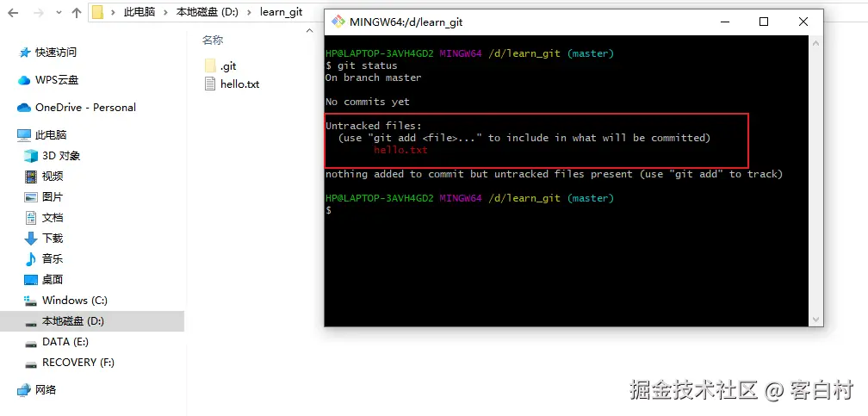Select the hello.txt file name
The height and width of the screenshot is (416, 868).
click(239, 84)
